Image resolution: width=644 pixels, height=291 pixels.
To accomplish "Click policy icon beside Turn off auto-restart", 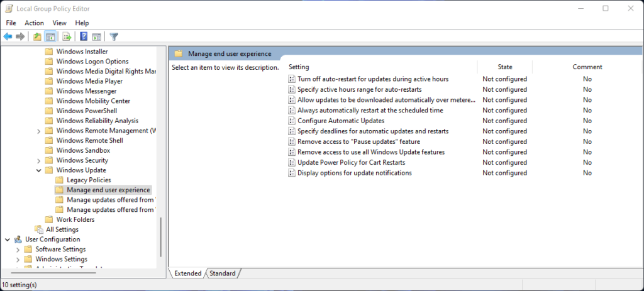I will tap(292, 79).
